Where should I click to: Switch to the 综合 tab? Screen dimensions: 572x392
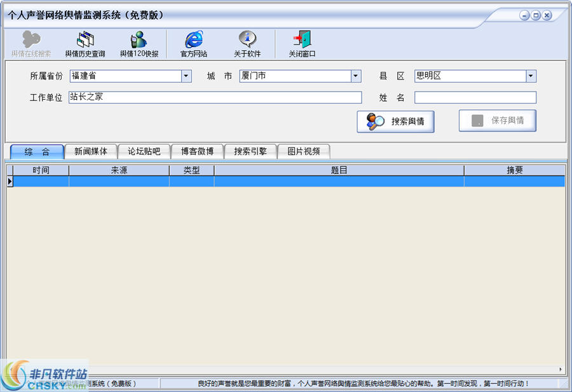[x=37, y=152]
